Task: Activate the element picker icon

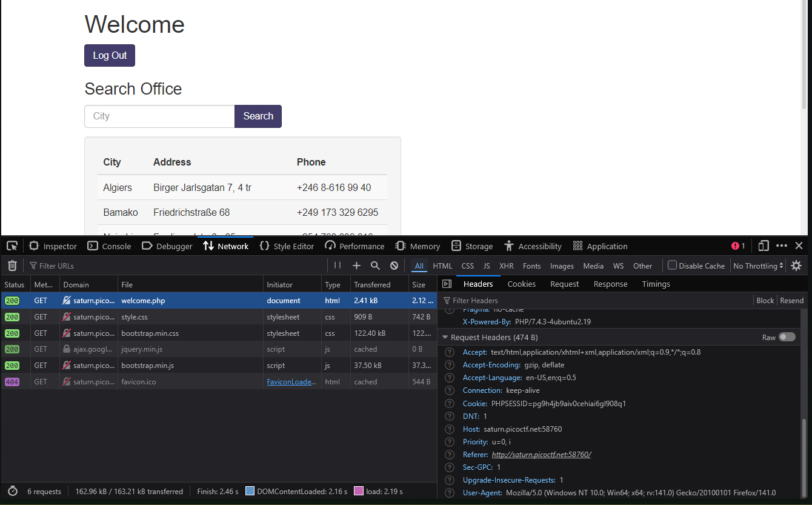Action: [x=12, y=246]
